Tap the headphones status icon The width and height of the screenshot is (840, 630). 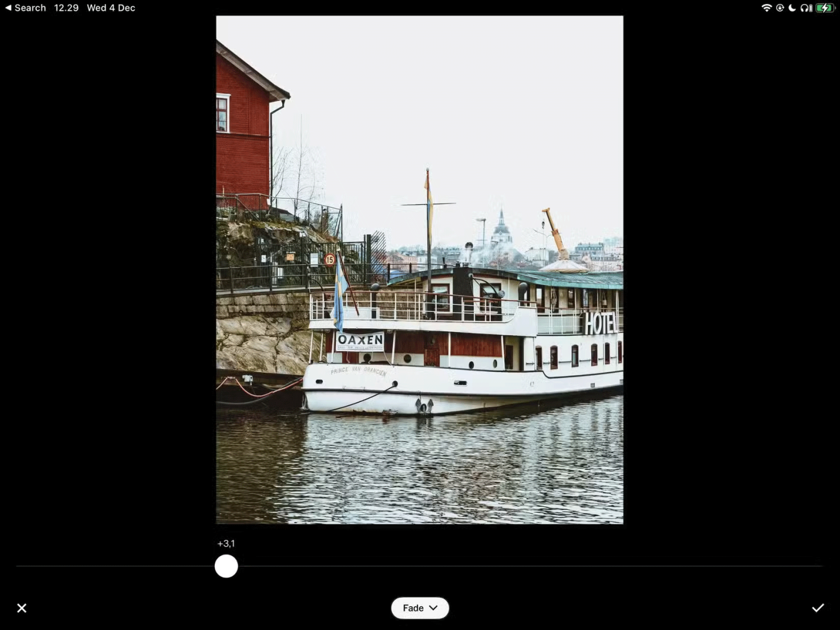pyautogui.click(x=806, y=8)
